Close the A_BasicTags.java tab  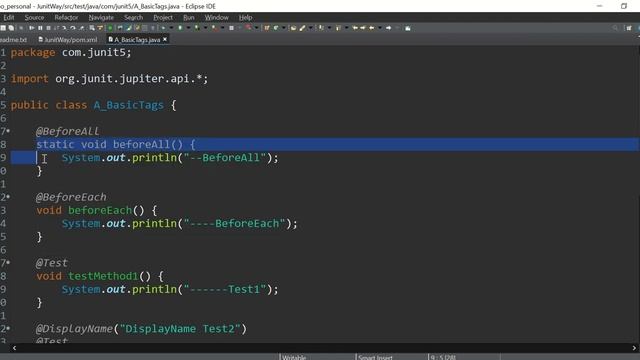tap(165, 39)
